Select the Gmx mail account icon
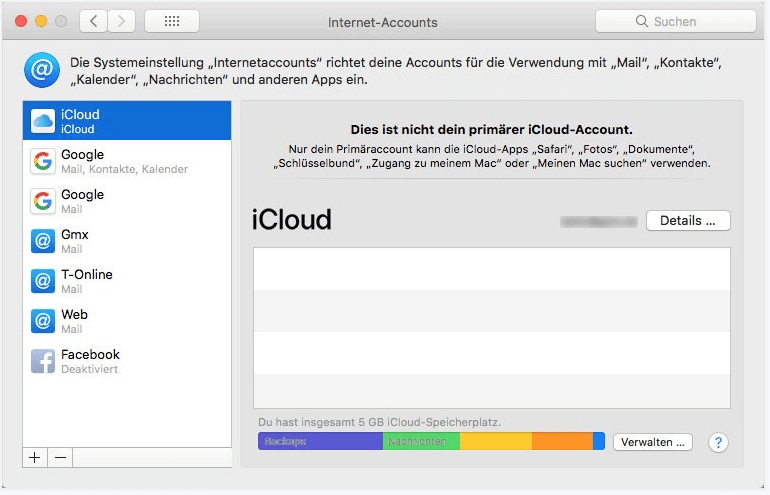770x495 pixels. (x=42, y=241)
